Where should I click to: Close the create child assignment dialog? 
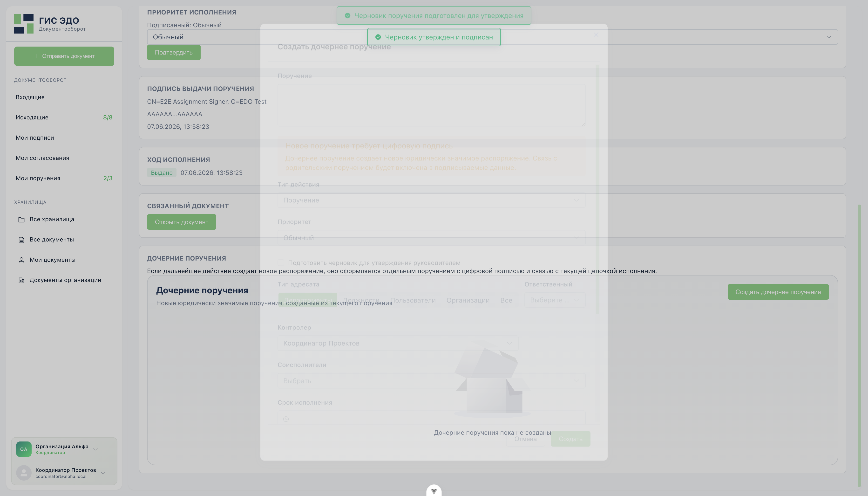[596, 35]
